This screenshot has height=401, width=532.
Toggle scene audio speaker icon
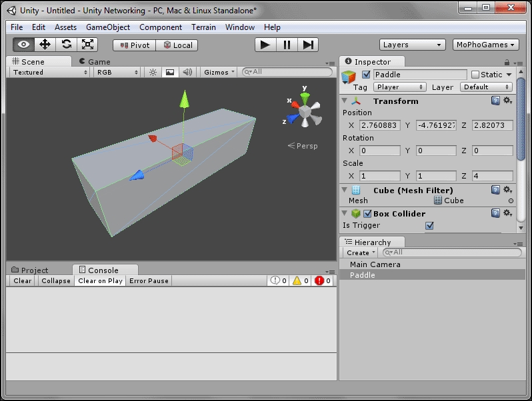187,72
